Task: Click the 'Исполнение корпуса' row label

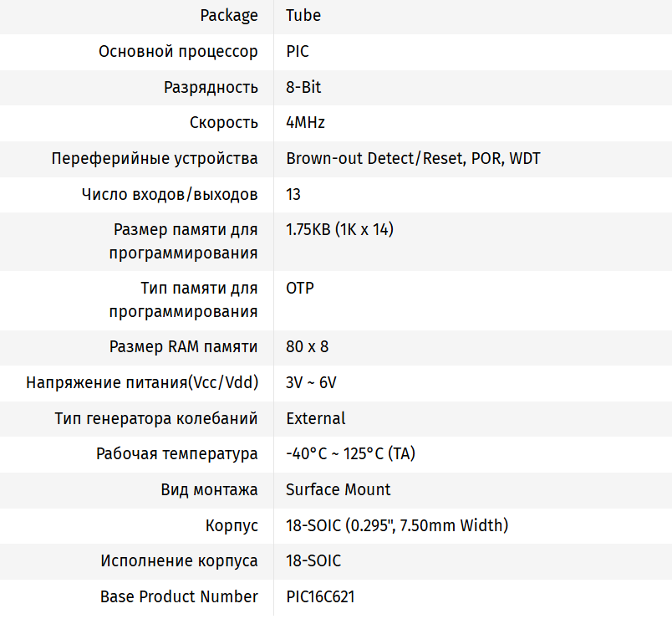Action: pyautogui.click(x=179, y=561)
